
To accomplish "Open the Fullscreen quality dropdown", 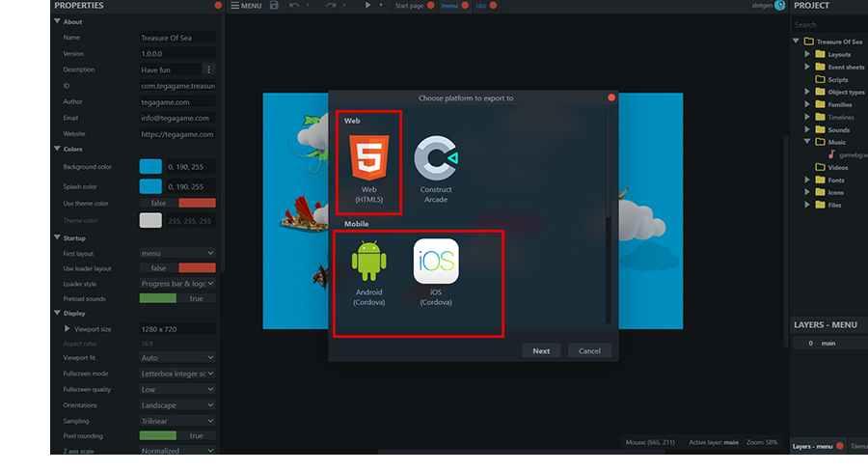I will (177, 389).
